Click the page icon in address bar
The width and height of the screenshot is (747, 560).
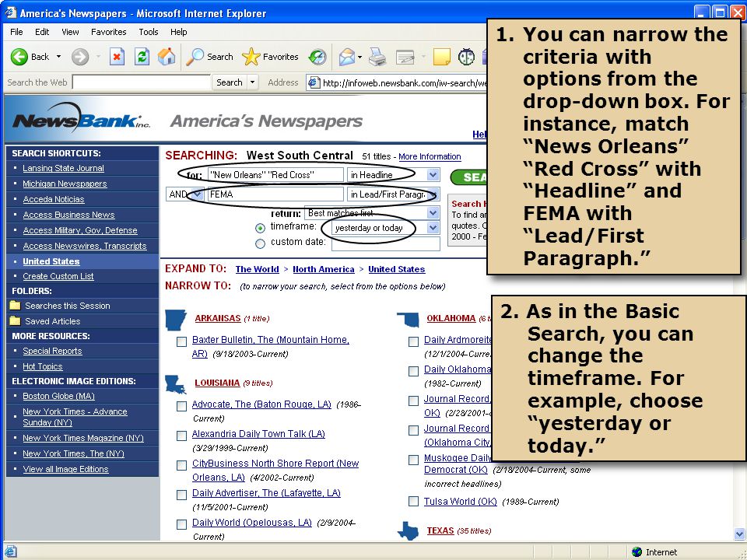coord(314,82)
